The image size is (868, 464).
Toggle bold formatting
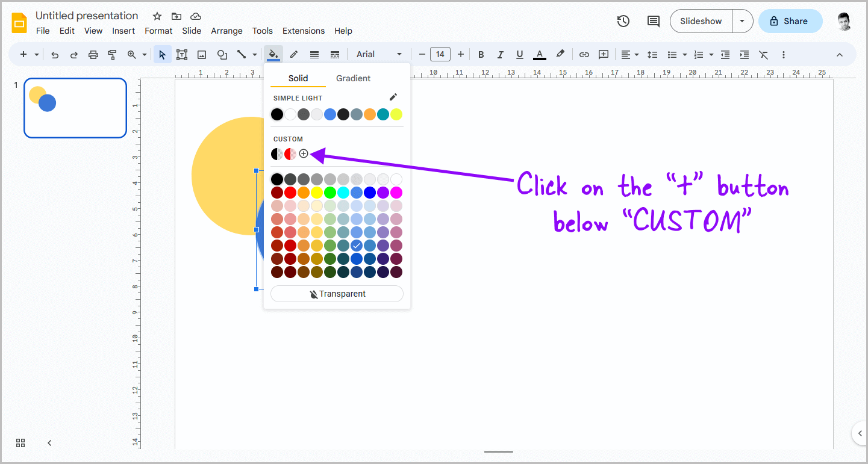[x=481, y=54]
